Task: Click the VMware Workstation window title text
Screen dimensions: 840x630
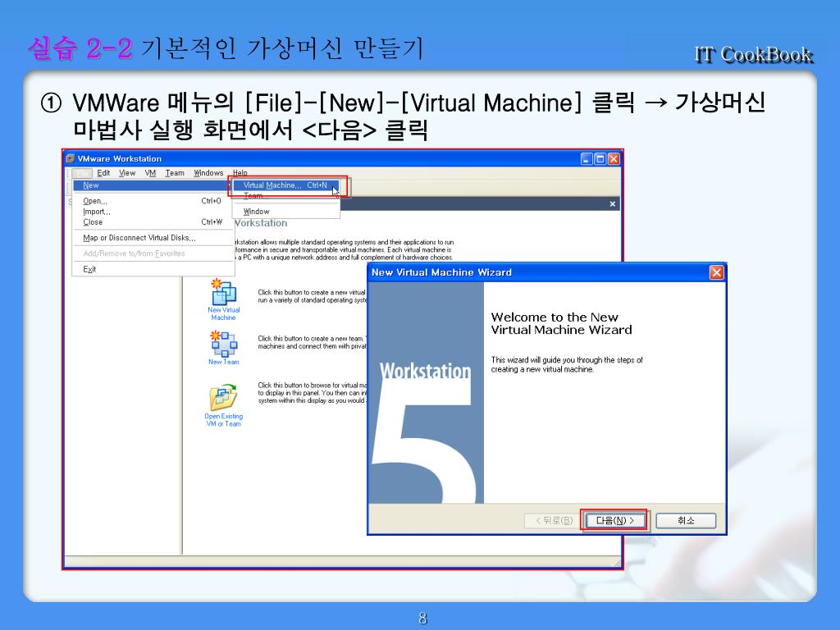Action: pos(120,158)
